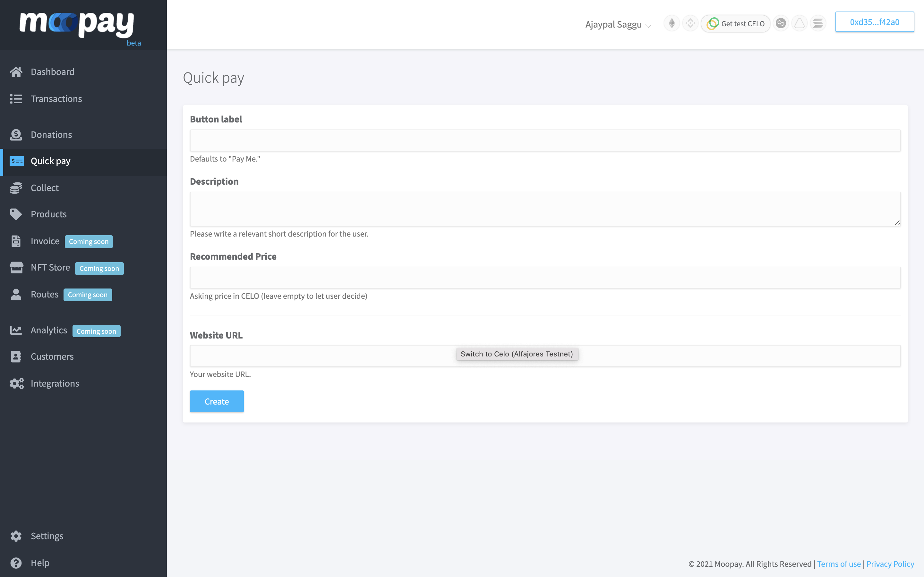
Task: Click the Collect coins icon
Action: [16, 188]
